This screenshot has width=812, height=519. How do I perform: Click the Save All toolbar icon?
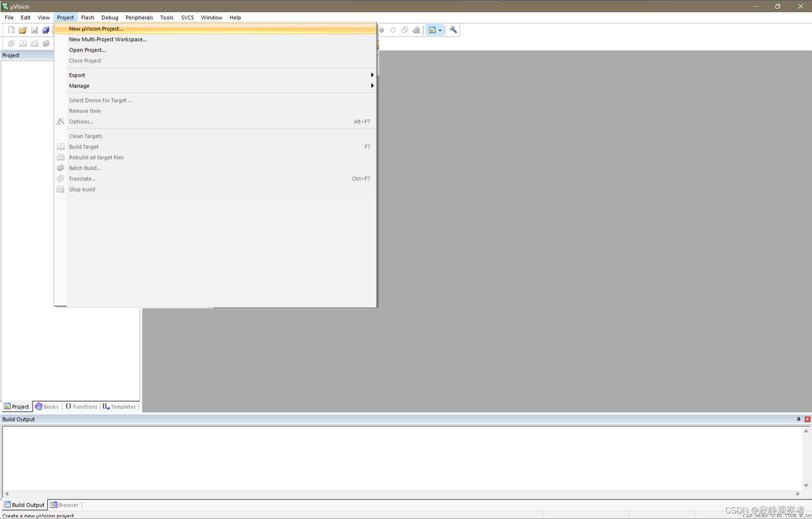click(46, 30)
